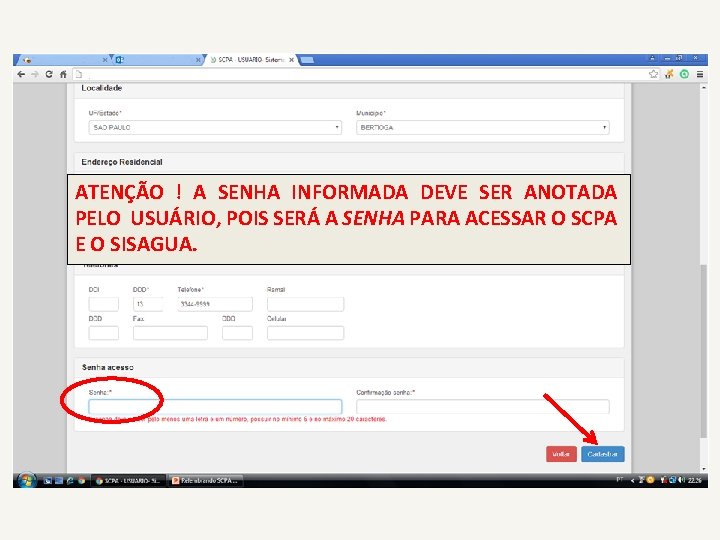
Task: Close the SCPA - USUARIO browser tab
Action: (x=291, y=60)
